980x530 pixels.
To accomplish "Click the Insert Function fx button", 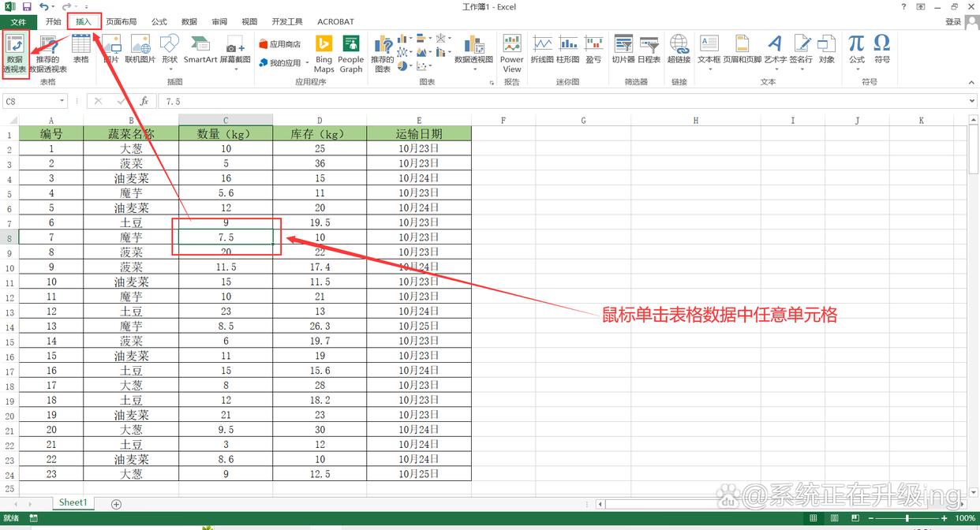I will tap(144, 101).
